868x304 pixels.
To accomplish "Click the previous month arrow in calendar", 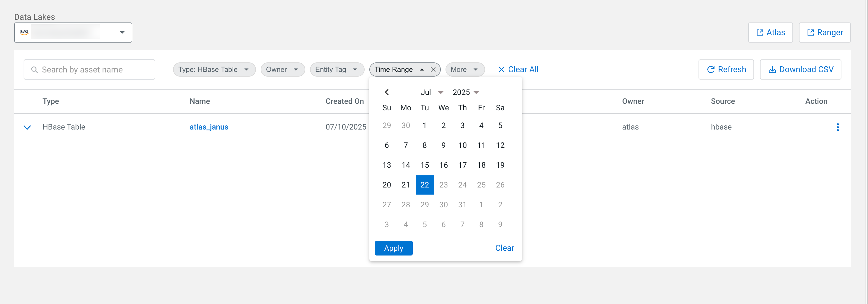I will click(x=386, y=92).
